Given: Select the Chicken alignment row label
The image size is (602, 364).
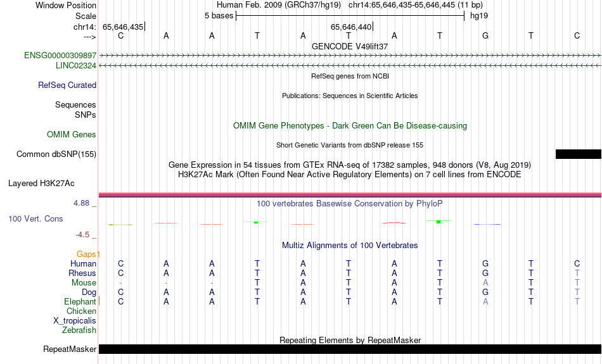Looking at the screenshot, I should 81,311.
